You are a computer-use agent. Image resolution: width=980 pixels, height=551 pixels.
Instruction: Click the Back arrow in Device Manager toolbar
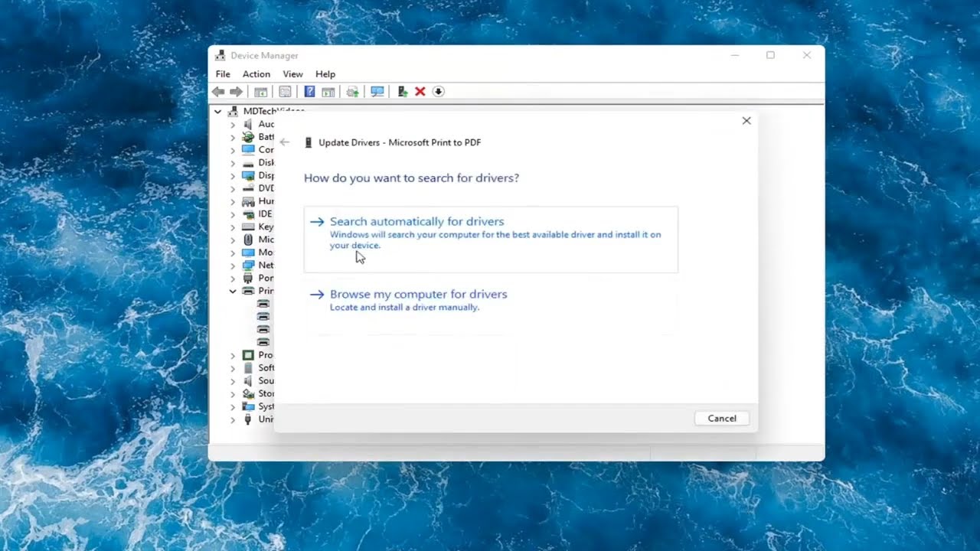[218, 92]
